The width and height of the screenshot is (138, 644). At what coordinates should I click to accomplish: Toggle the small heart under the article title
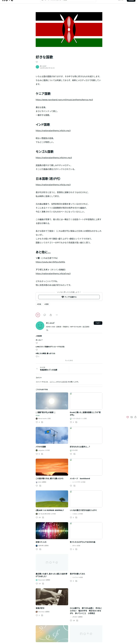(37, 62)
